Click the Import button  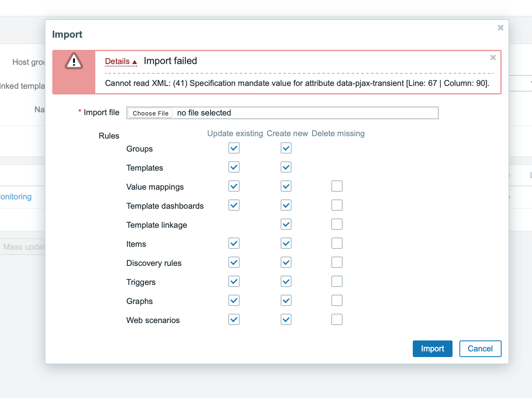[432, 349]
